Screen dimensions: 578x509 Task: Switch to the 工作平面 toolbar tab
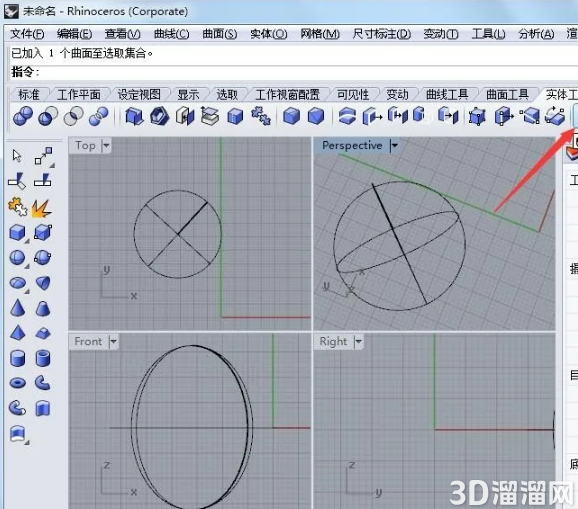[79, 95]
